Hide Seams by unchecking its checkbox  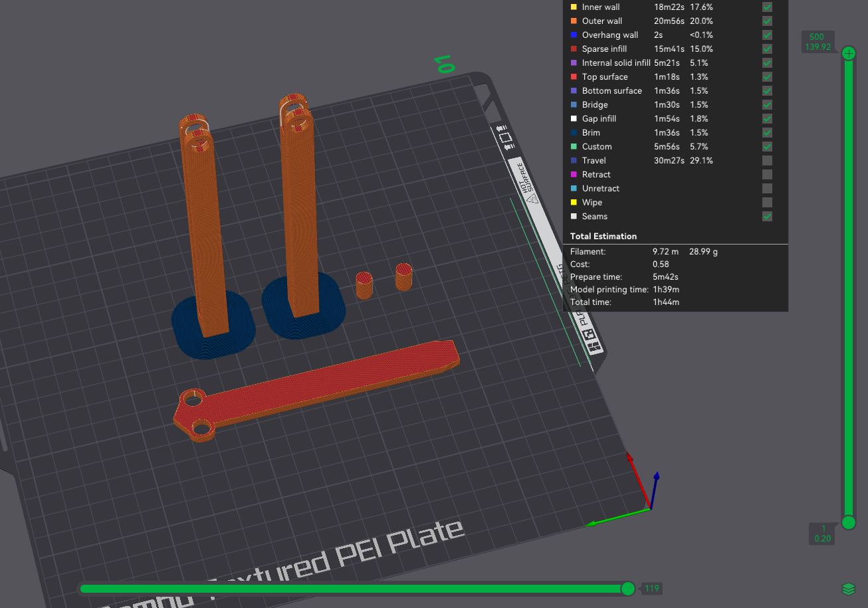tap(767, 217)
